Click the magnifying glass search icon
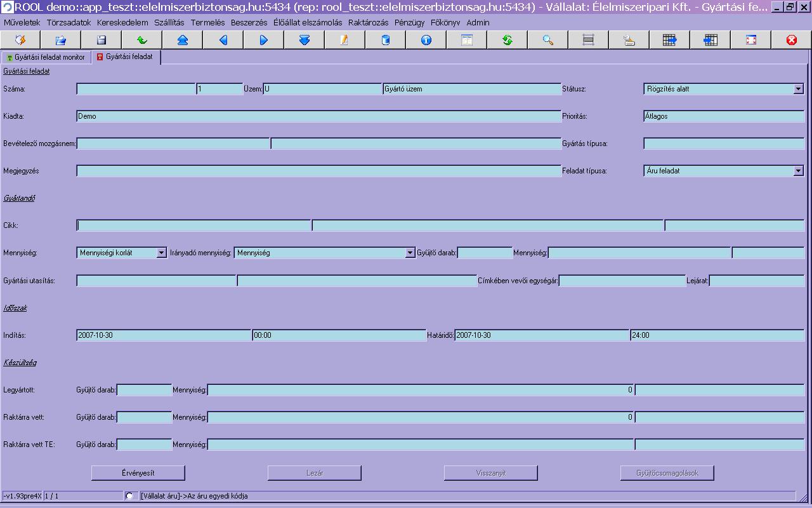 [548, 40]
